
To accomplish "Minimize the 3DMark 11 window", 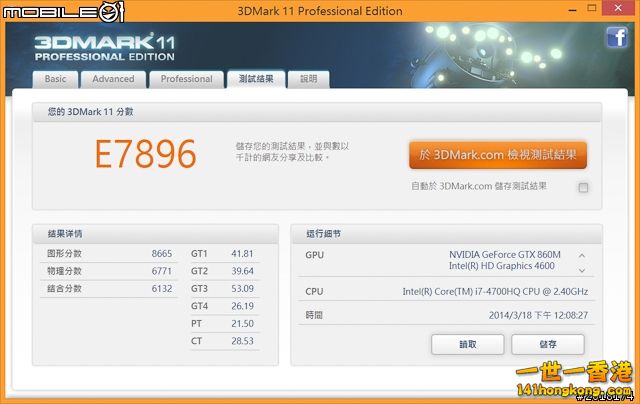I will (572, 9).
